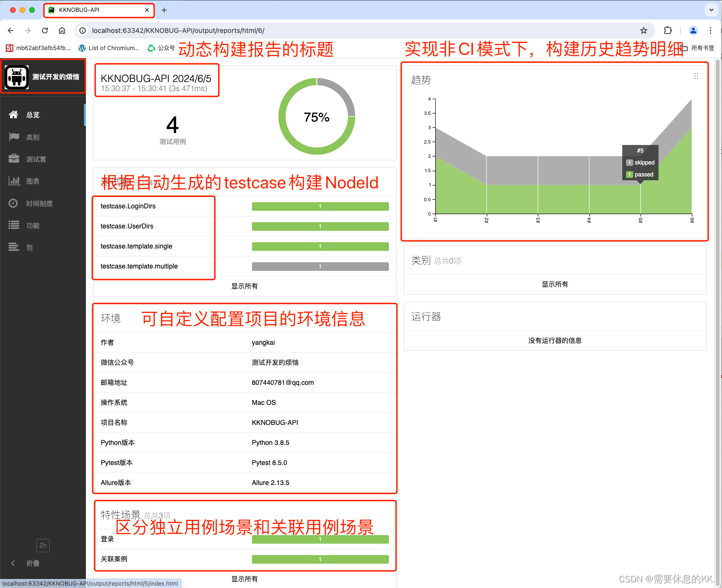Click the KKNOBUG-API 2024/6/5 report title
This screenshot has height=588, width=722.
pos(156,79)
